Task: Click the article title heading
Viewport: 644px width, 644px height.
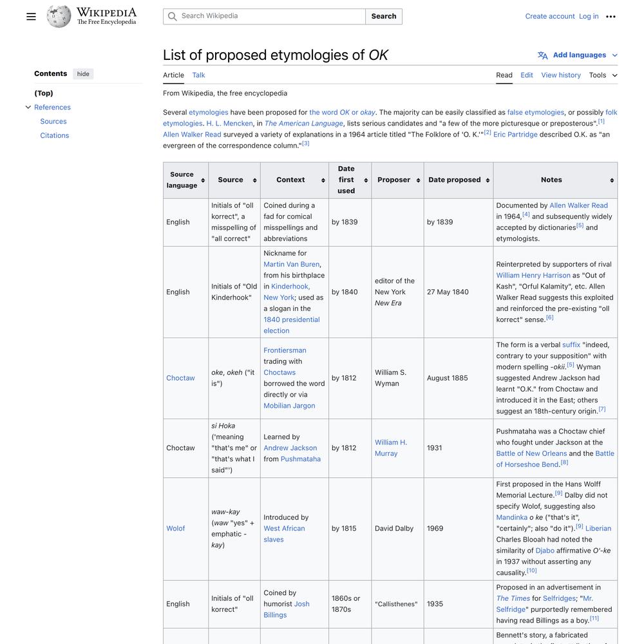Action: click(275, 55)
